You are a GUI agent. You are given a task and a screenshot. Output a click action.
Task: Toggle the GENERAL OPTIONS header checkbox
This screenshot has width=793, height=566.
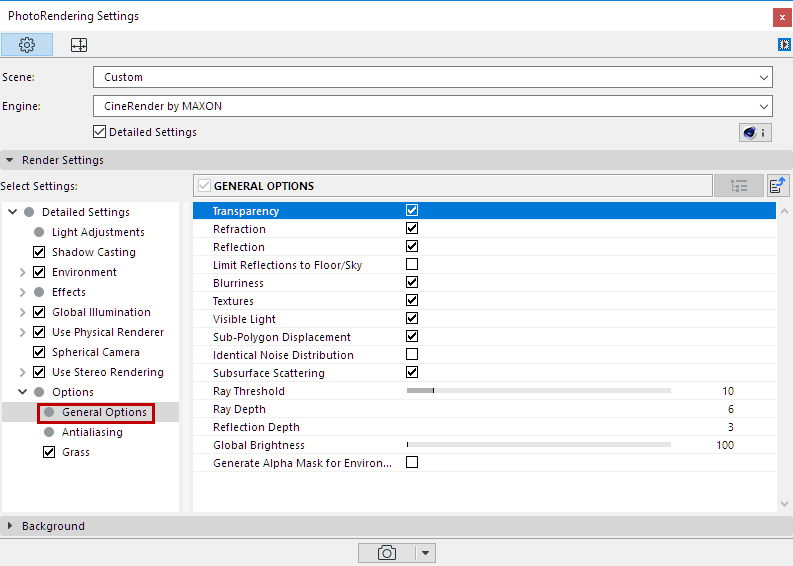204,186
